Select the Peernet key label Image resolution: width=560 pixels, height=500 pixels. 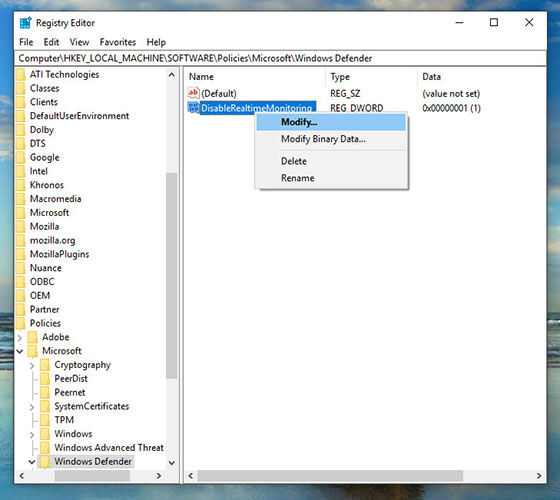tap(70, 392)
